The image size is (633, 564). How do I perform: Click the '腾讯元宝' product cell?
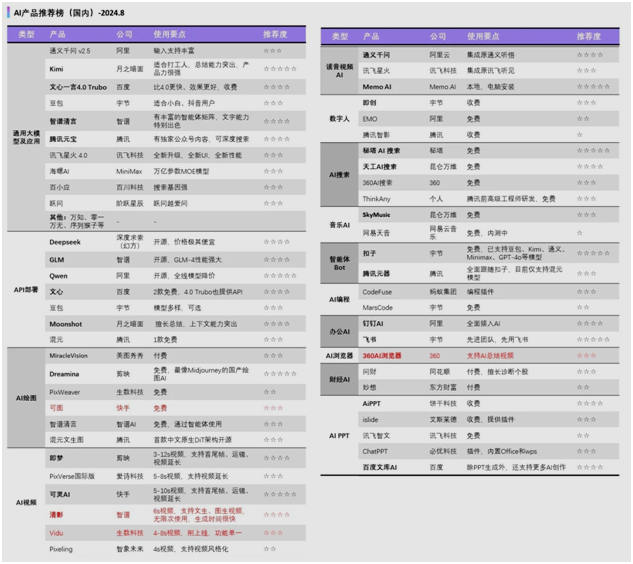click(63, 139)
